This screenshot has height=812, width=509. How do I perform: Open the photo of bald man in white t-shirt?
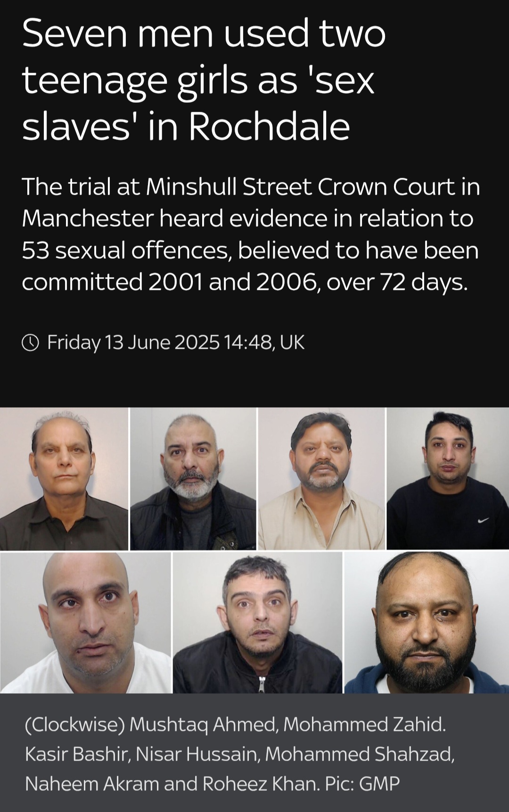(x=85, y=623)
